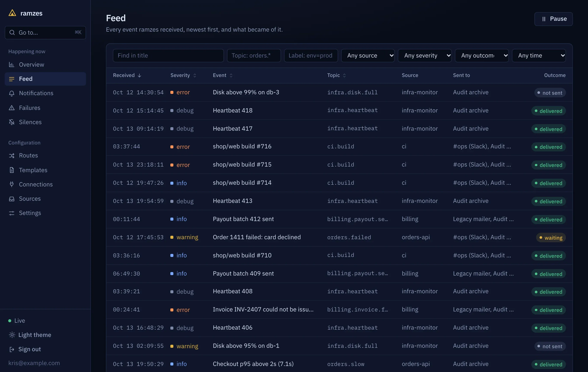
Task: Click the Overview bar chart icon
Action: click(11, 64)
